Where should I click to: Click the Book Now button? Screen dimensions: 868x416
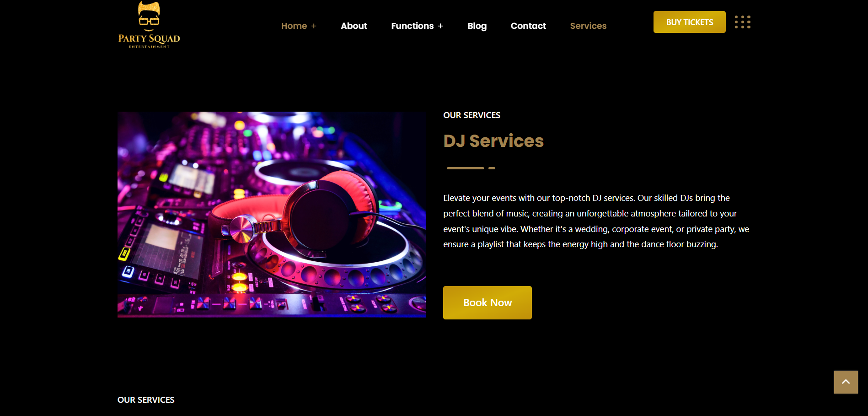488,303
